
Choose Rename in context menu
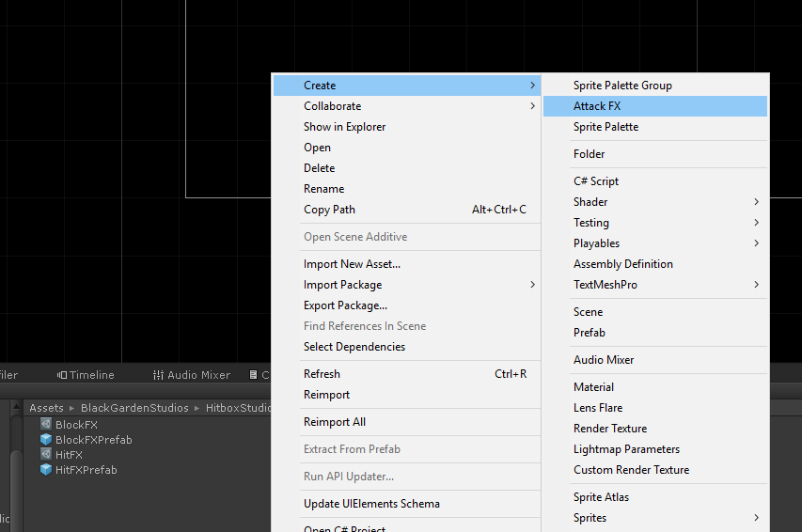[x=406, y=189]
